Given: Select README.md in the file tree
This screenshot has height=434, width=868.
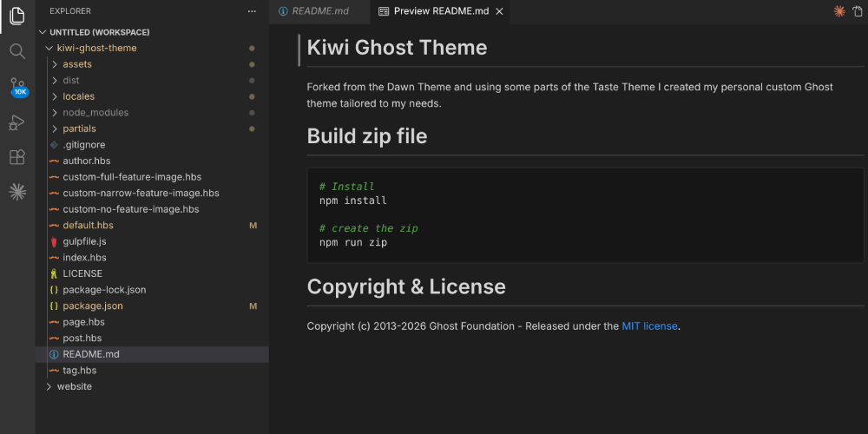Looking at the screenshot, I should tap(152, 354).
